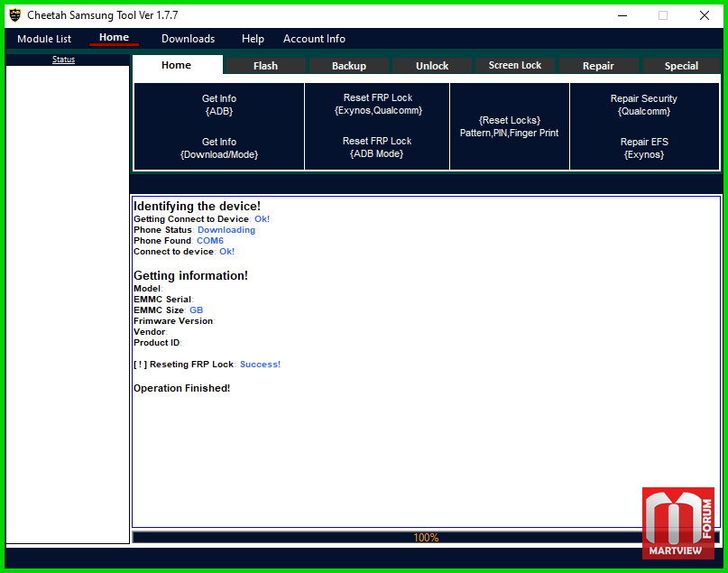Run Repair EFS {Exynos}
This screenshot has width=728, height=573.
coord(644,148)
